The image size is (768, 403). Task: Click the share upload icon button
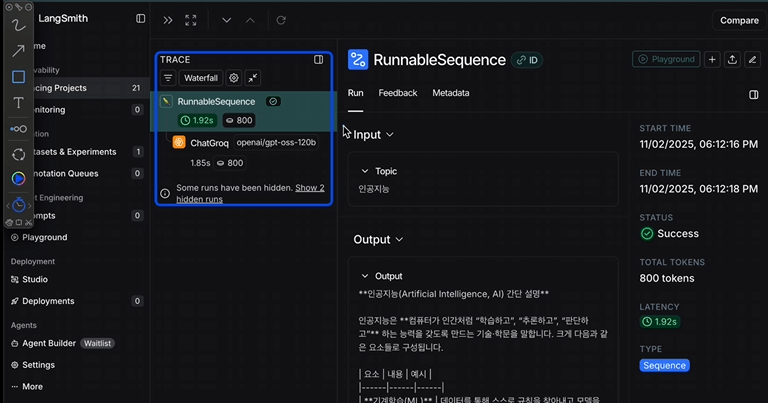[732, 59]
